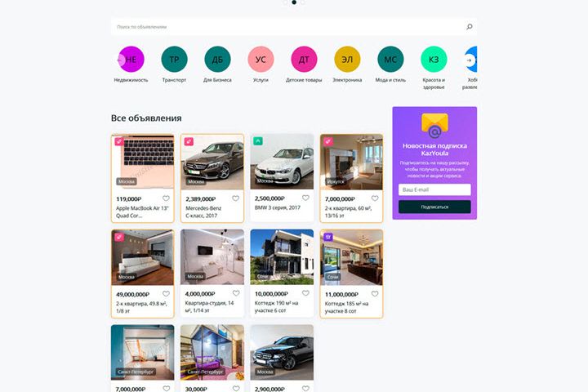Favorite the Apple MacBook Air listing
The height and width of the screenshot is (392, 588).
[x=166, y=198]
